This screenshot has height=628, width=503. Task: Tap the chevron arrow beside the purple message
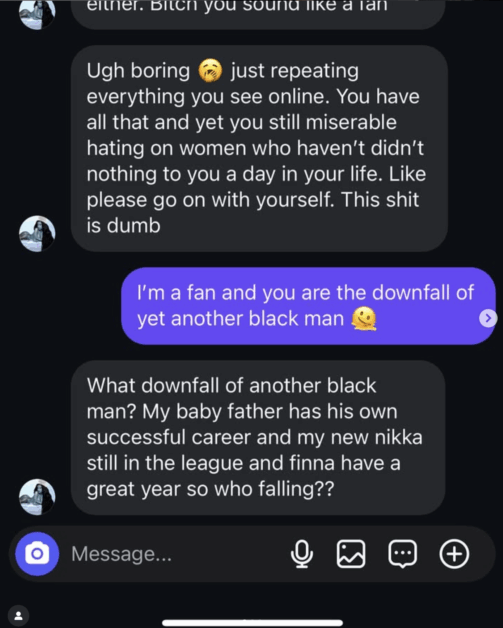tap(488, 318)
